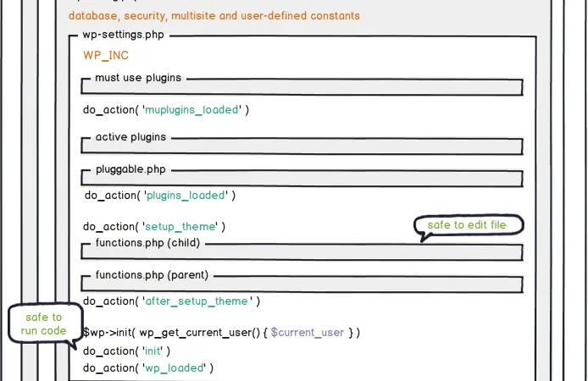Click the functions.php (parent) label

[x=152, y=275]
